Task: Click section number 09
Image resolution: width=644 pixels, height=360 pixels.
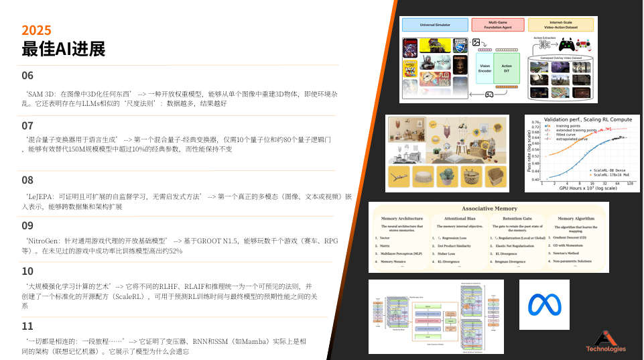Action: 27,226
